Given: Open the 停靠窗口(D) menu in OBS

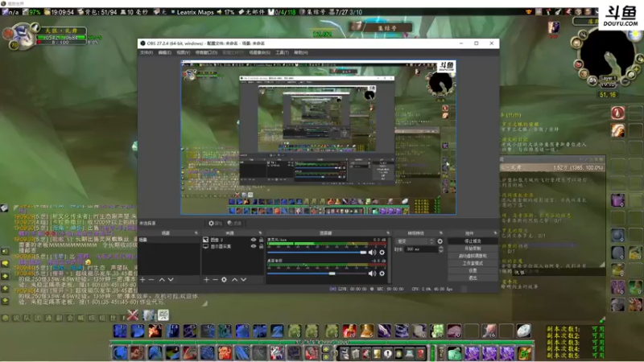Looking at the screenshot, I should (206, 52).
